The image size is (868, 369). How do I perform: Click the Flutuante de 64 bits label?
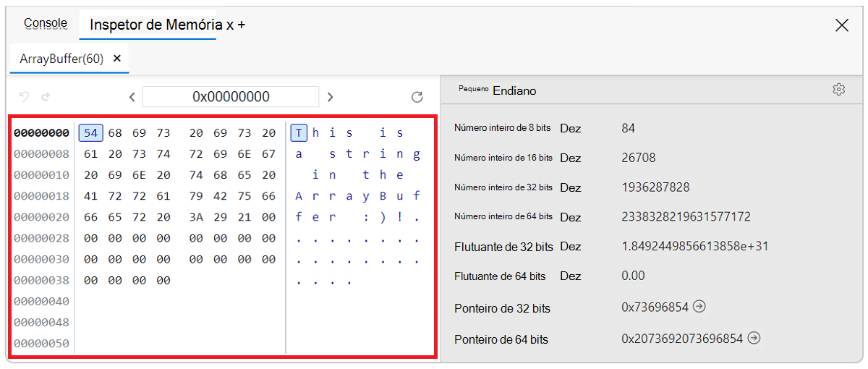tap(500, 276)
